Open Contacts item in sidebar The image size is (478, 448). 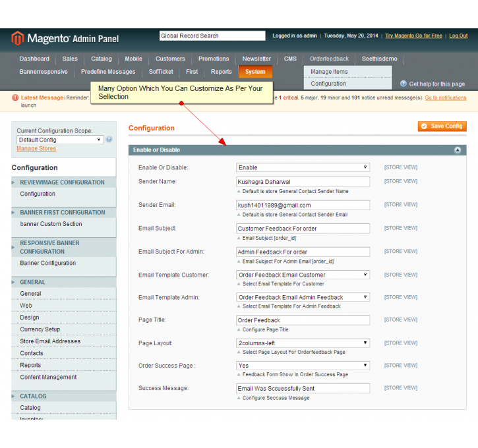pos(32,353)
